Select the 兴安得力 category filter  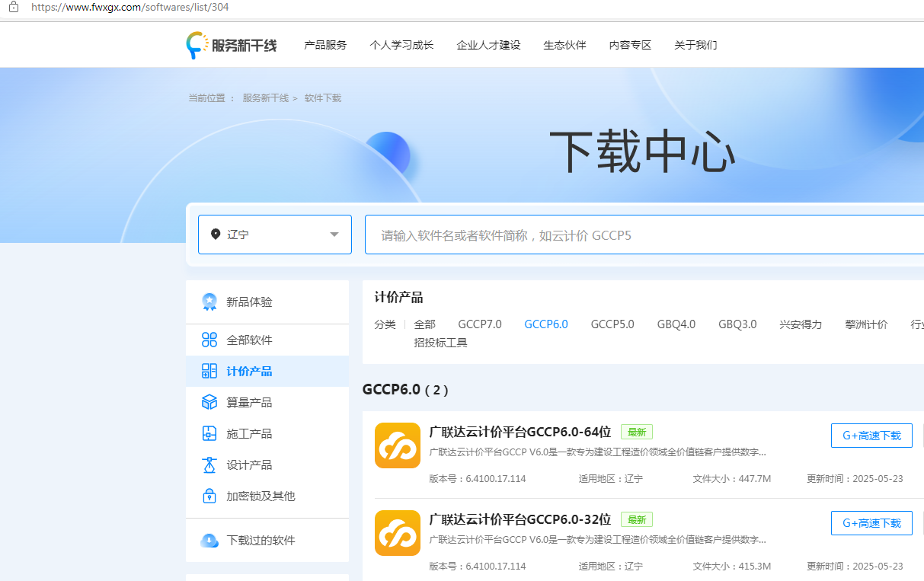(801, 324)
